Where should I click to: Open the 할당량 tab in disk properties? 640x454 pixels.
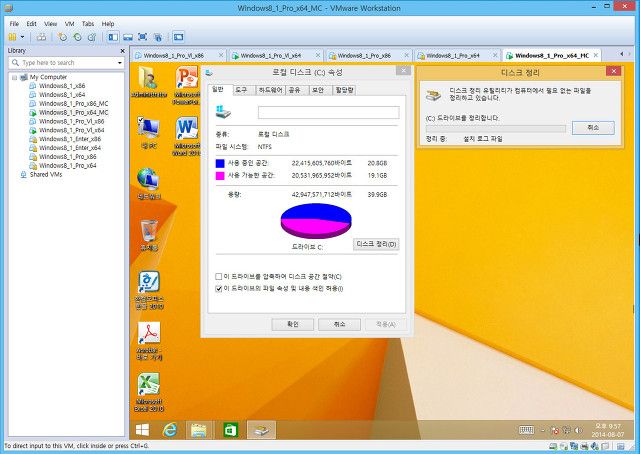tap(345, 90)
